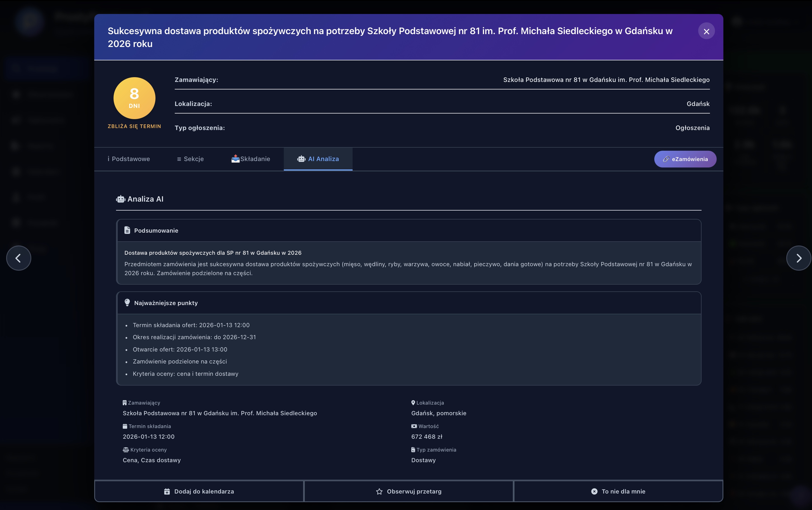Click the building icon beside Zamawiający label
The width and height of the screenshot is (812, 510).
[x=124, y=403]
